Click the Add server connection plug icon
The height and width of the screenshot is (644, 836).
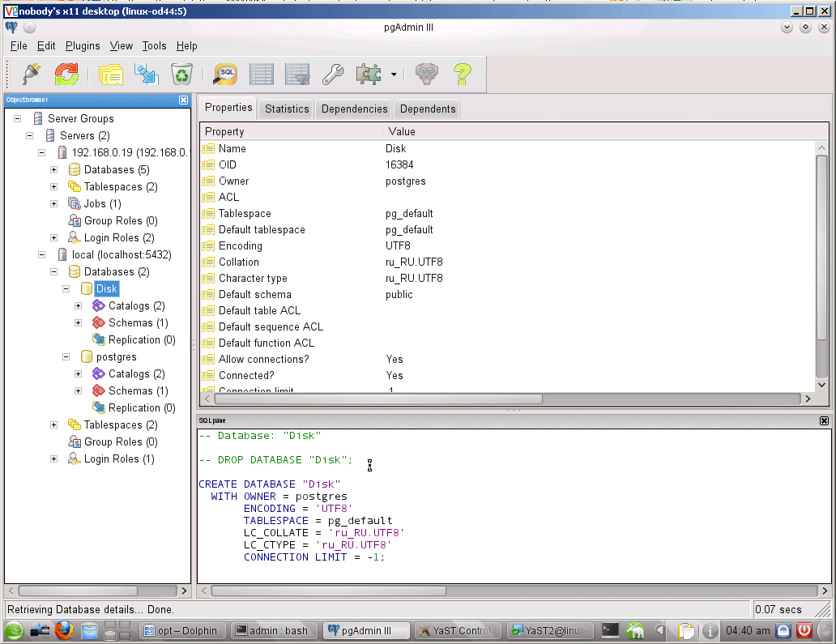31,75
